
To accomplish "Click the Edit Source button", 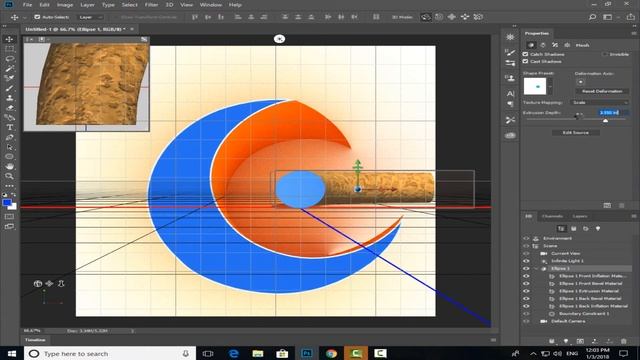I will coord(576,133).
